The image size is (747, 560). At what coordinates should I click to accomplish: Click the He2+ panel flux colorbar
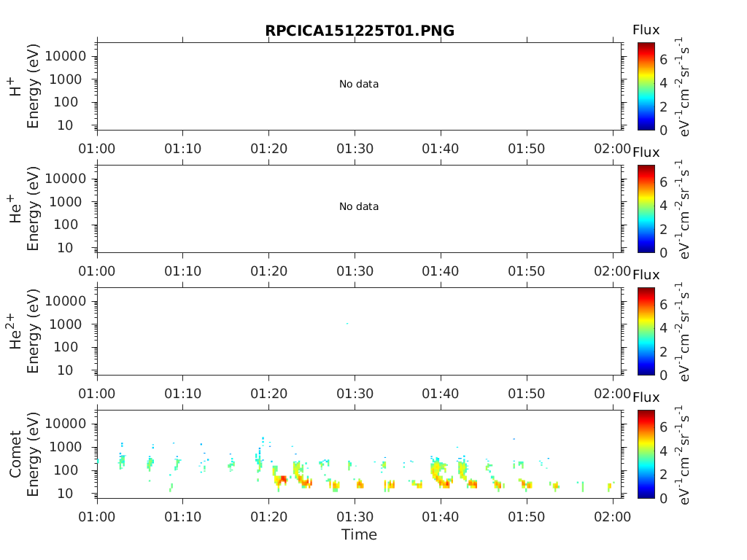click(646, 331)
